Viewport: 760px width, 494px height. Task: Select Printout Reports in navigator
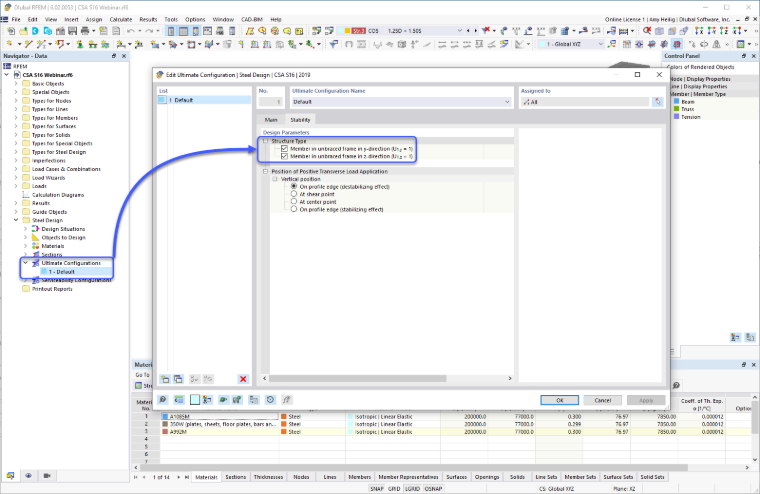[52, 289]
